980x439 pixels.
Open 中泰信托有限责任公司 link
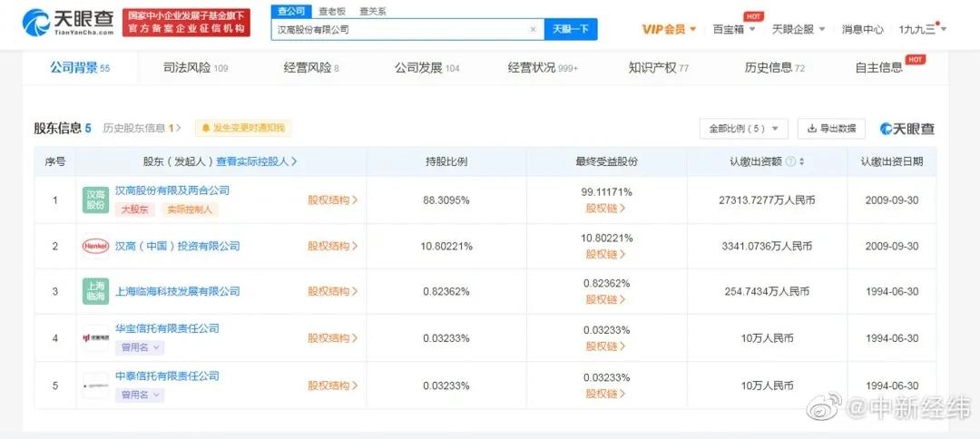[x=168, y=376]
